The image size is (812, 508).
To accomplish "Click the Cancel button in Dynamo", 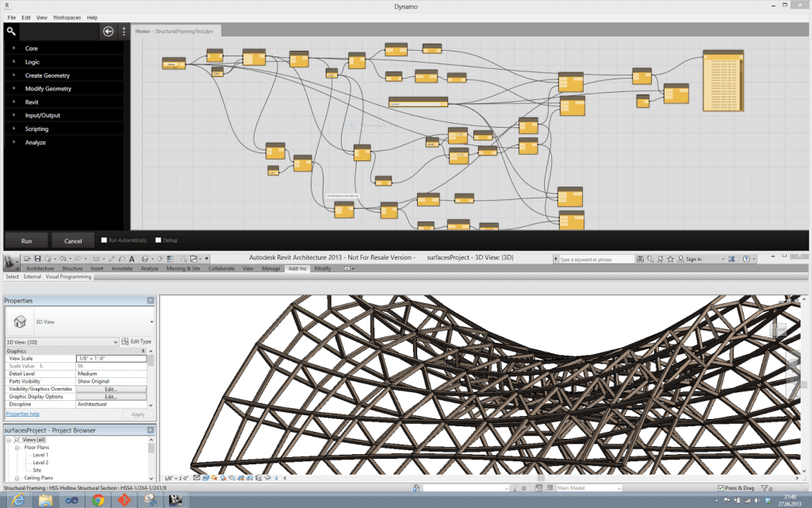I will pyautogui.click(x=73, y=241).
